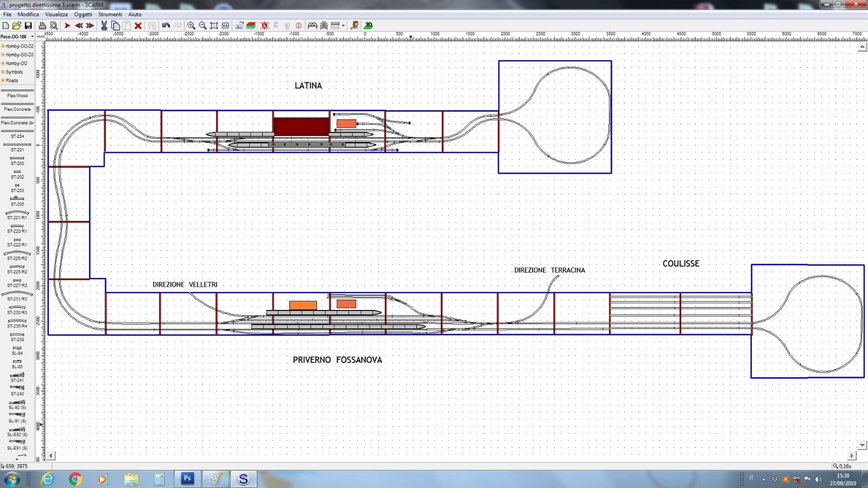Screen dimensions: 868x488
Task: Click the horizontal scrollbar left arrow
Action: pyautogui.click(x=51, y=456)
